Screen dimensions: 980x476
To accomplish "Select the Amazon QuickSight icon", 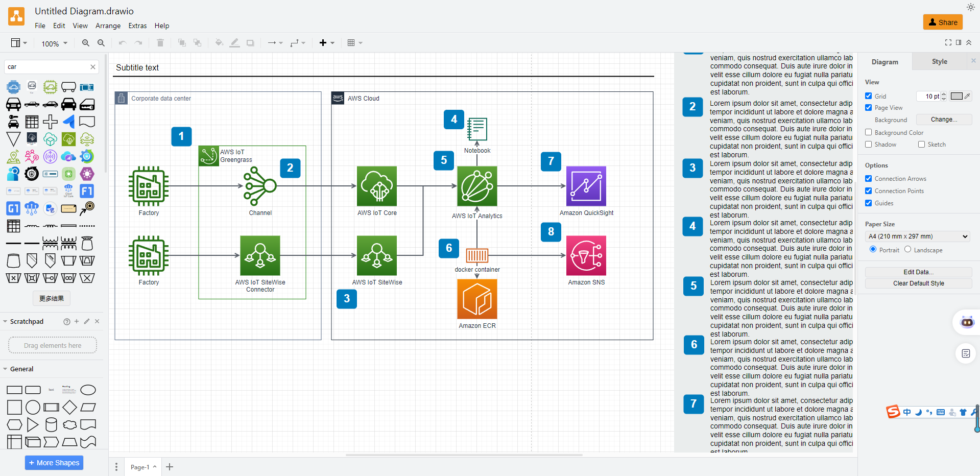I will (586, 186).
